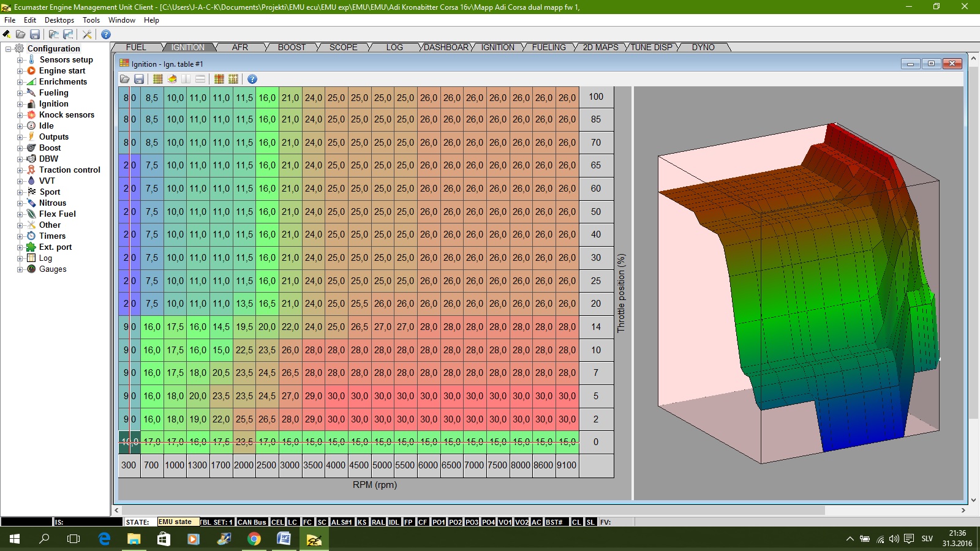Select the Flex Fuel tree entry
This screenshot has width=980, height=551.
click(x=57, y=214)
